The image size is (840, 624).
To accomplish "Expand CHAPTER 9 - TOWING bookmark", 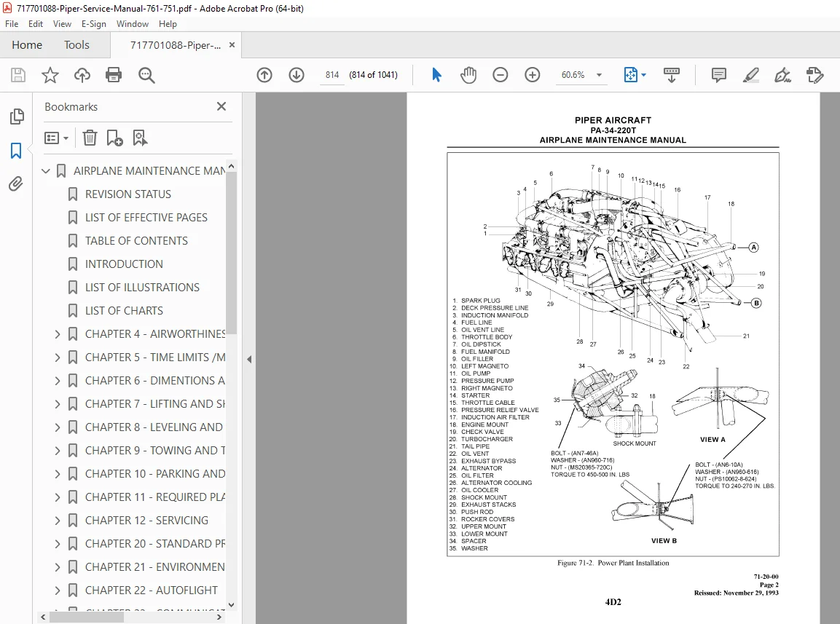I will pyautogui.click(x=58, y=451).
